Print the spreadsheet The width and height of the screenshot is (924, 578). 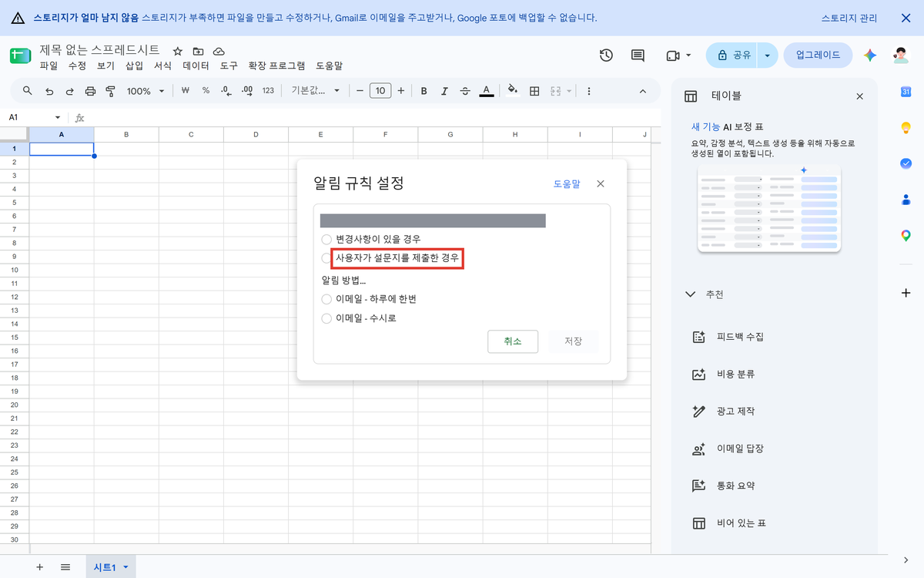coord(90,91)
